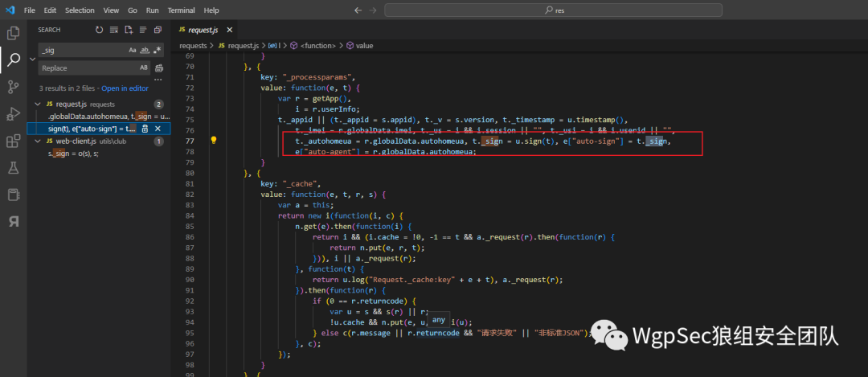Image resolution: width=868 pixels, height=377 pixels.
Task: Click the VS Code logo icon
Action: (x=10, y=10)
